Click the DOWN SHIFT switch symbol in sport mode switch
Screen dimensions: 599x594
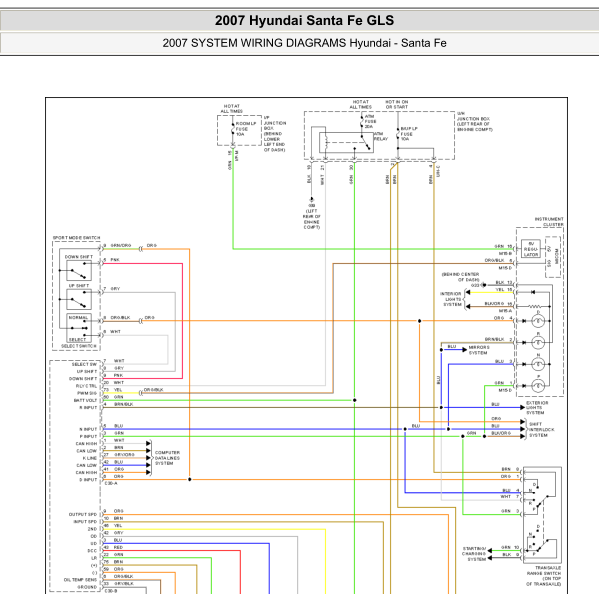click(x=79, y=270)
